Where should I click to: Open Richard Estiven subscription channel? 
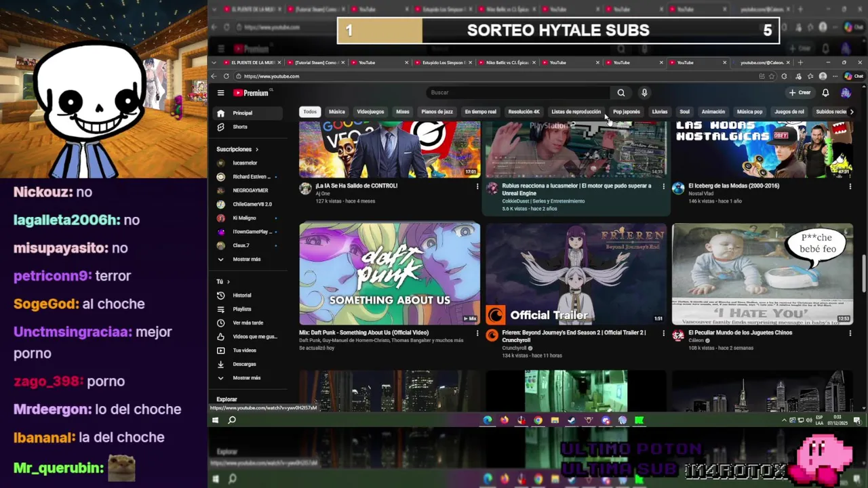[248, 177]
